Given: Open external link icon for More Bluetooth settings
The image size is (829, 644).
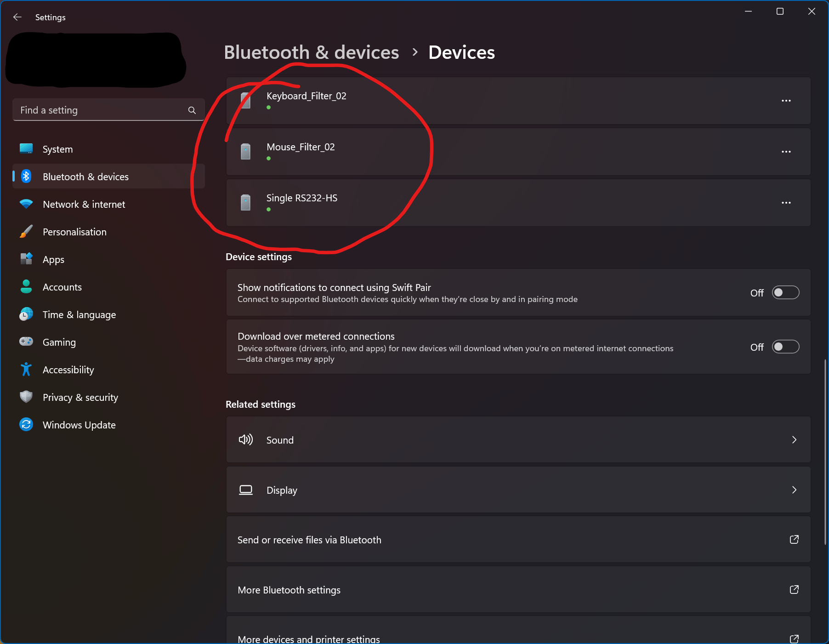Looking at the screenshot, I should coord(794,590).
